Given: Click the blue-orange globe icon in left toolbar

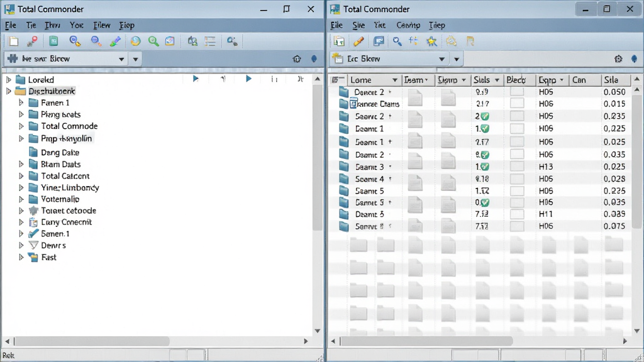Looking at the screenshot, I should click(136, 41).
